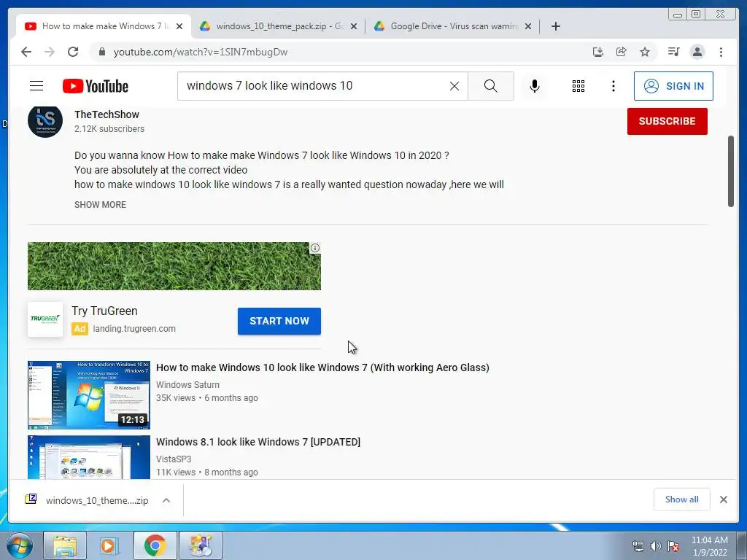Viewport: 747px width, 560px height.
Task: Open Windows 8.1 look like Windows 7 title
Action: coord(258,442)
